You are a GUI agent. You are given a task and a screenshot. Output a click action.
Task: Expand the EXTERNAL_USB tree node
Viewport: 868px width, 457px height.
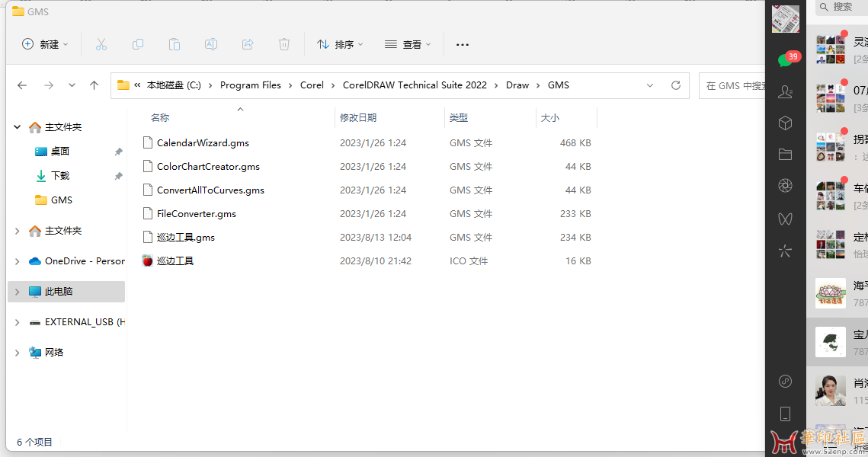tap(18, 322)
